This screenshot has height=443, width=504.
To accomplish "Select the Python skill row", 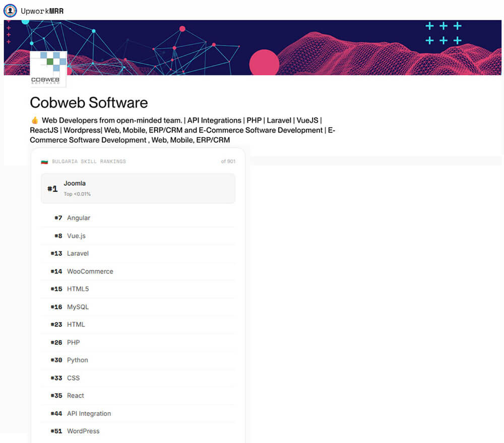I will pos(138,360).
